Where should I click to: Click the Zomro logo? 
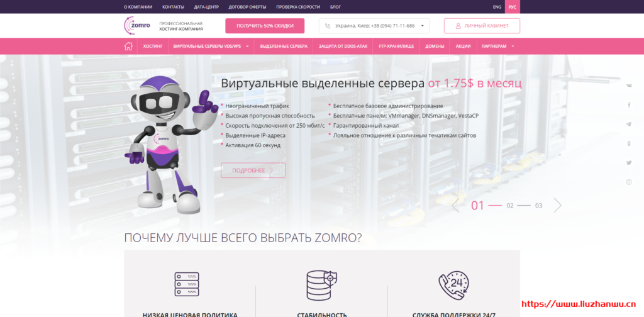pos(137,25)
